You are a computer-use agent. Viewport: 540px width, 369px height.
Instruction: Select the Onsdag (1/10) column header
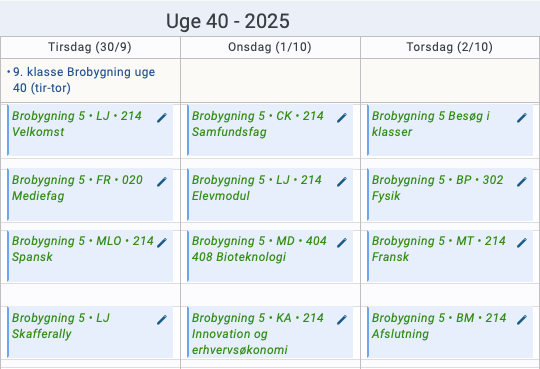pos(270,47)
